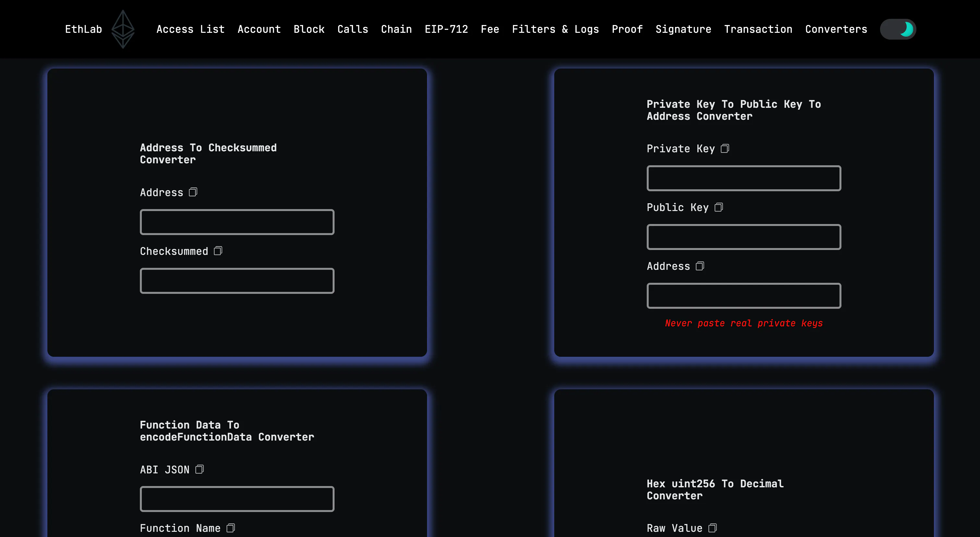The width and height of the screenshot is (980, 537).
Task: Focus the ABI JSON input box
Action: click(x=237, y=499)
